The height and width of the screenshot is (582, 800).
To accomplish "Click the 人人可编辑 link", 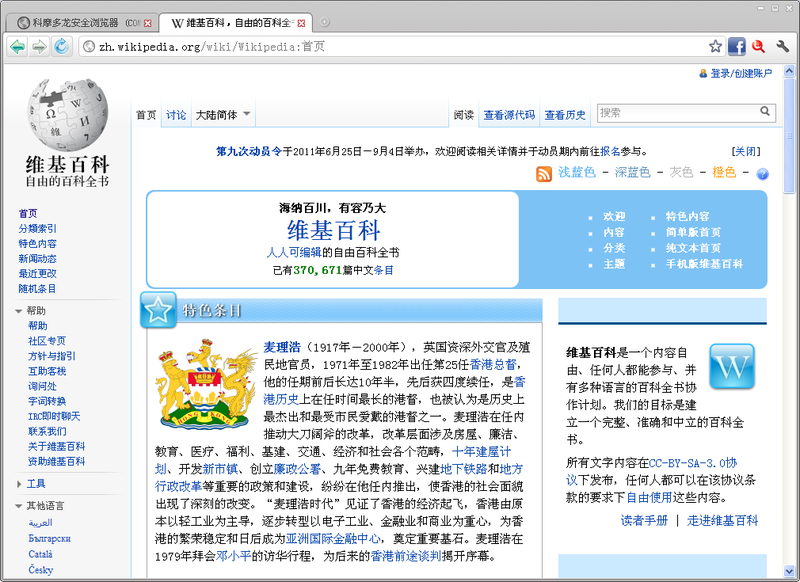I will click(x=294, y=252).
